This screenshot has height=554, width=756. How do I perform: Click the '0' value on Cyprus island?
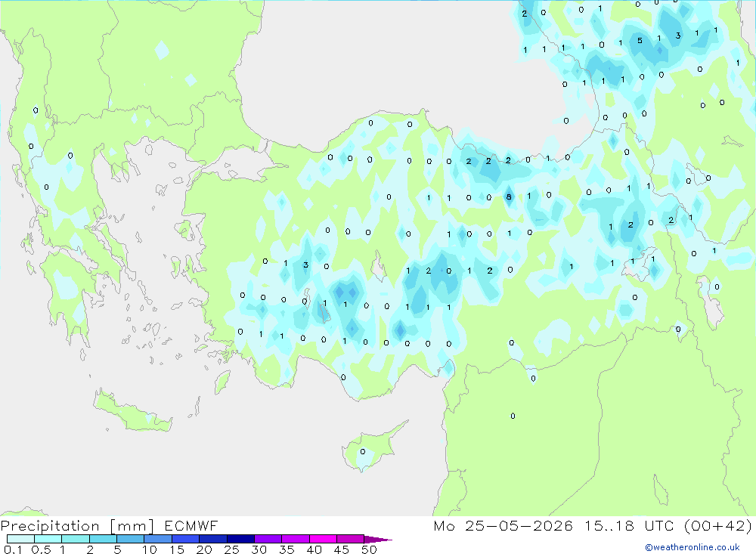pos(363,452)
